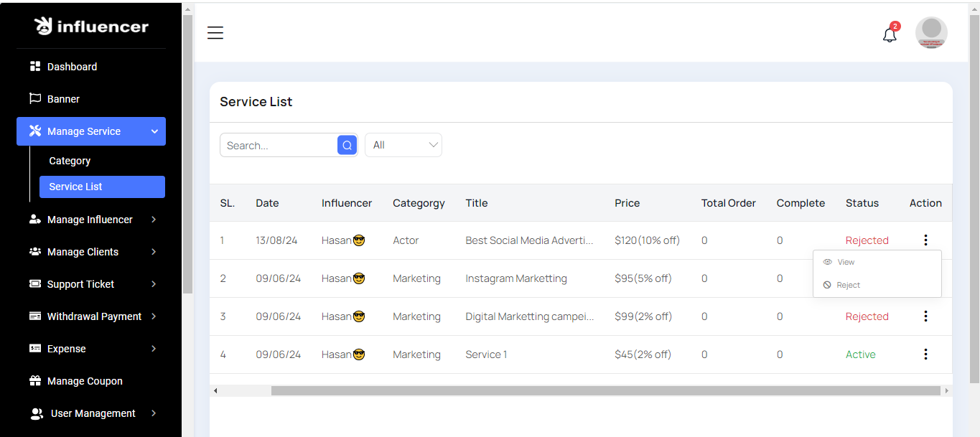This screenshot has width=980, height=437.
Task: Open the Category submenu item
Action: coord(70,161)
